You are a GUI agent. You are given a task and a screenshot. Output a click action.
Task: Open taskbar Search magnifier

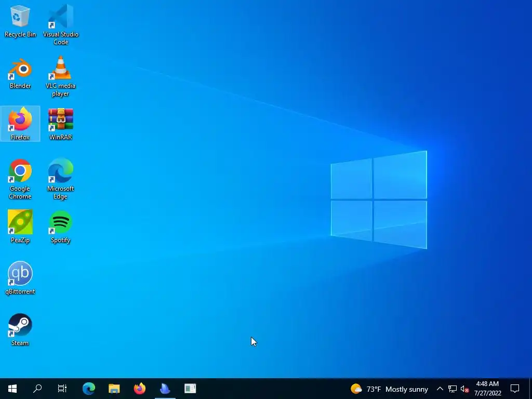(x=37, y=389)
